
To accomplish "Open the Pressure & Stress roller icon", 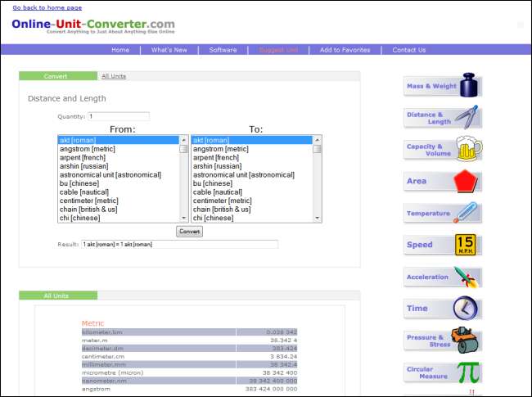I will [465, 340].
